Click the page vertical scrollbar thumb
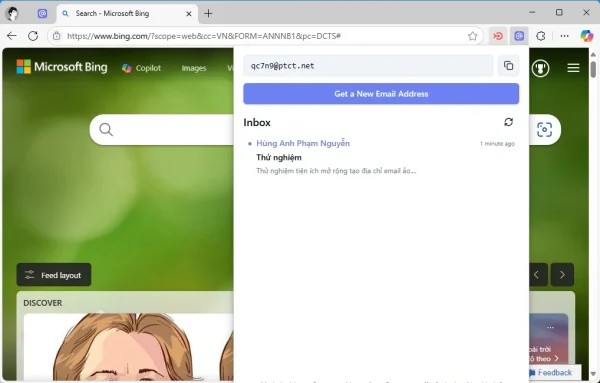600x383 pixels. click(x=593, y=69)
